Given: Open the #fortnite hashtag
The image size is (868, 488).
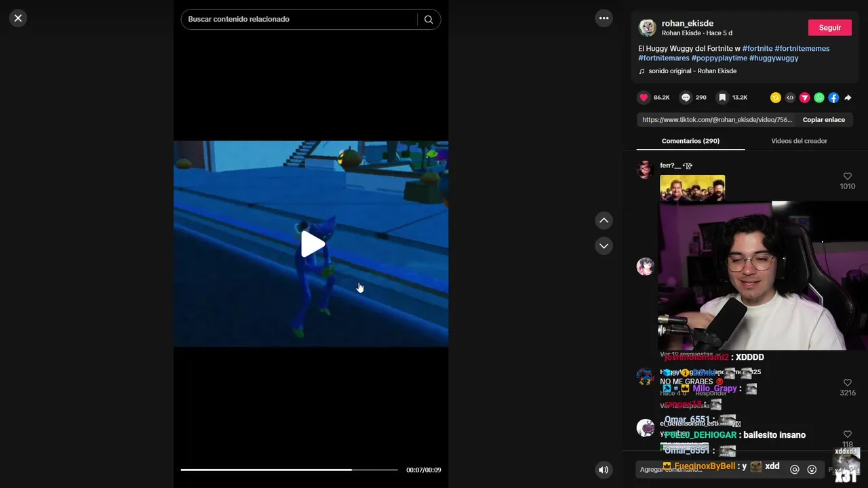Looking at the screenshot, I should coord(757,49).
